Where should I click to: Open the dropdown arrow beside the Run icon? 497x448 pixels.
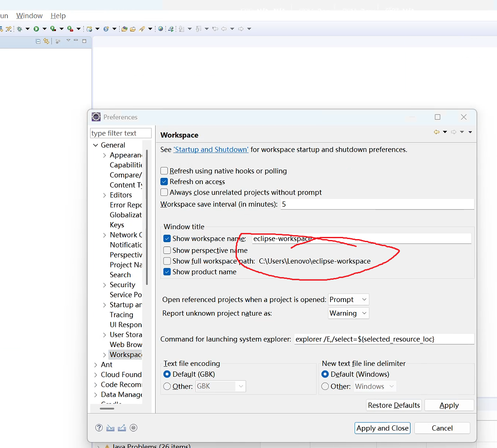[x=45, y=29]
